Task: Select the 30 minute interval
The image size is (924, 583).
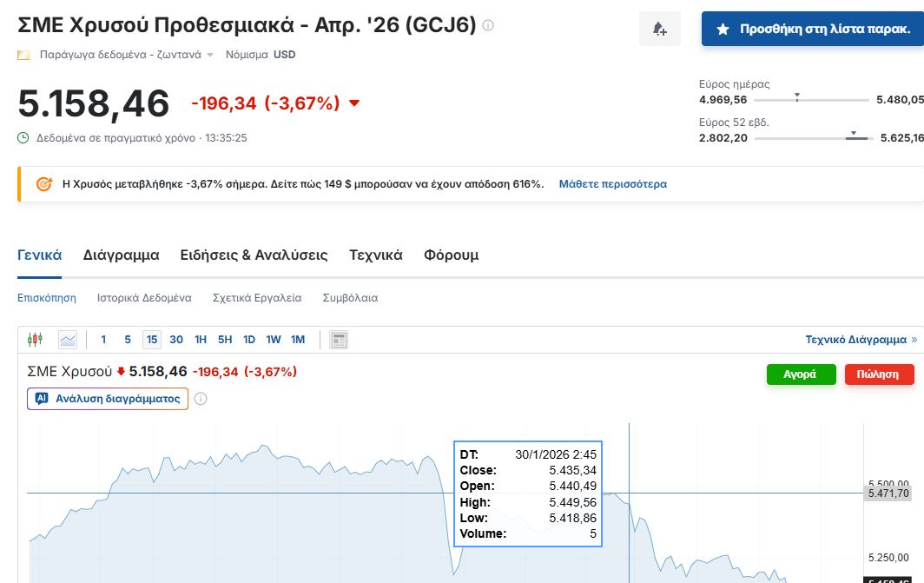Action: pos(176,340)
